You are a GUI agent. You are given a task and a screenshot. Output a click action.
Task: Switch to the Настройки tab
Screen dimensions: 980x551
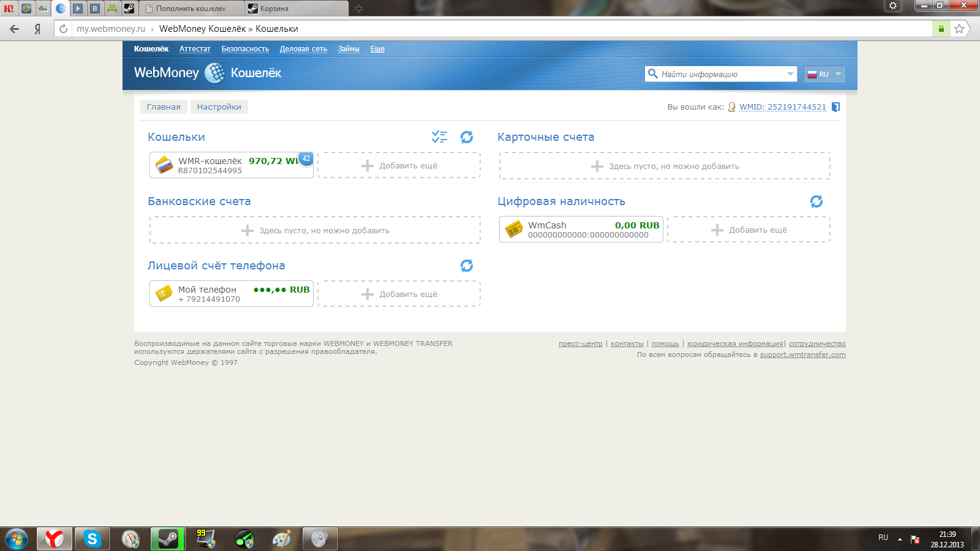[219, 107]
